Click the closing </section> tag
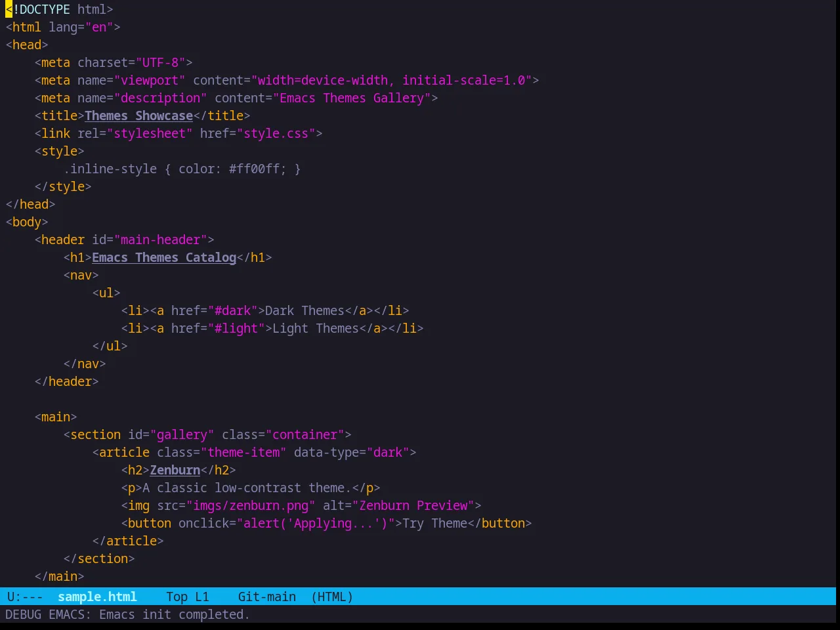This screenshot has width=840, height=630. pos(99,558)
